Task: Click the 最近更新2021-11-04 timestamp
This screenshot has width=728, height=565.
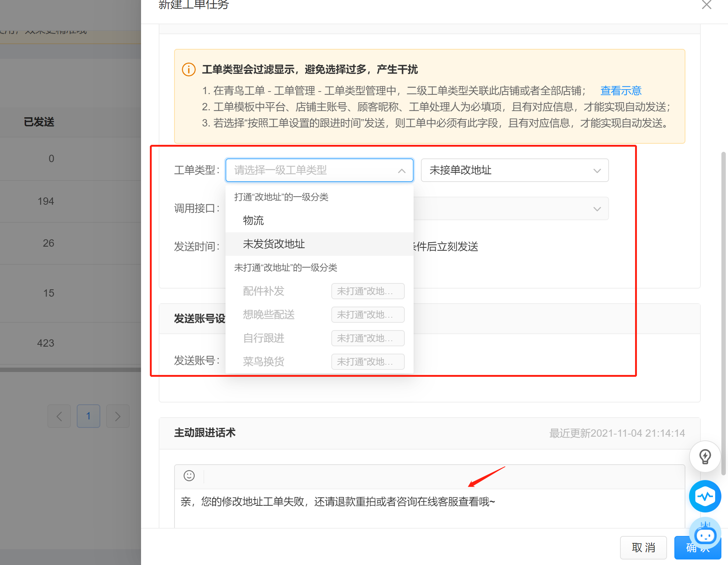Action: [x=617, y=433]
